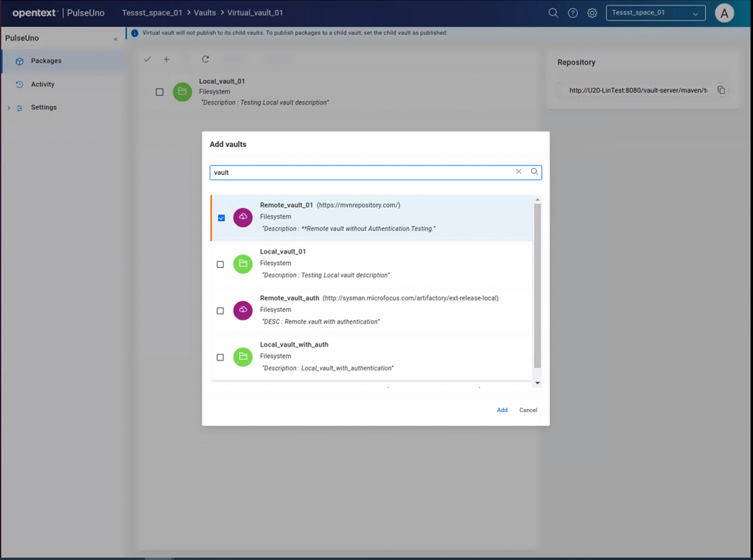The image size is (753, 560).
Task: Open the settings gear in header
Action: [592, 13]
